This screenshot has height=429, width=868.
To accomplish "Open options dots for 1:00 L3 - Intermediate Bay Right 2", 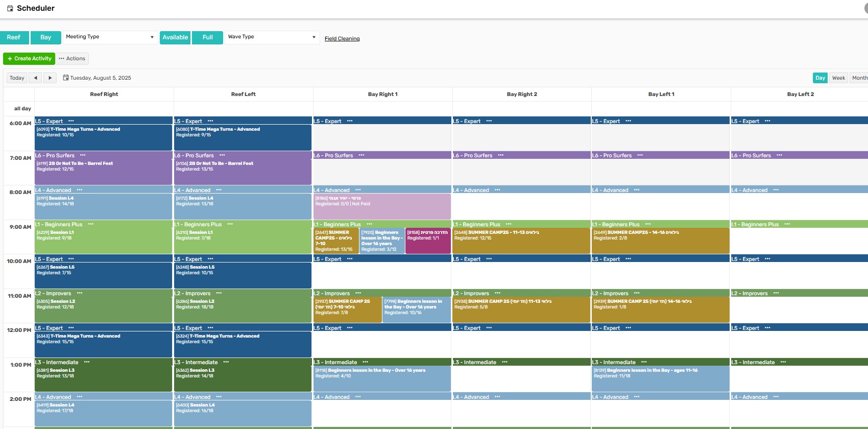I will tap(504, 362).
